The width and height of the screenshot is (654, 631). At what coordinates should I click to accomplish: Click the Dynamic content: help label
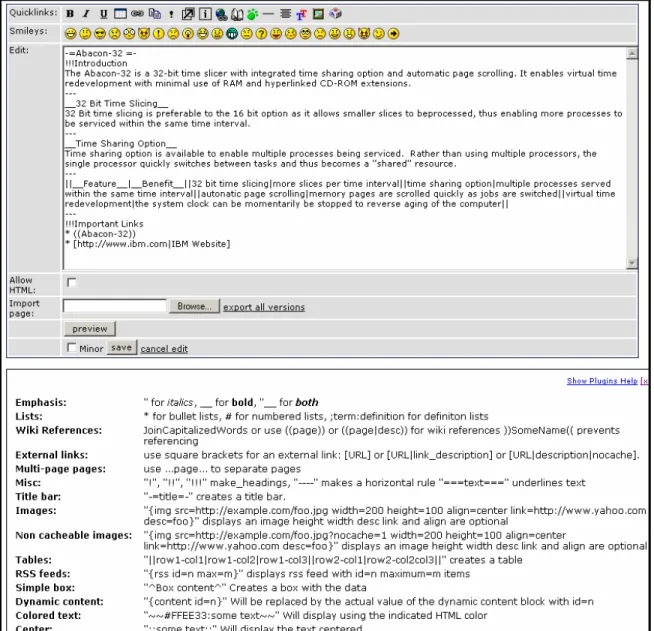pyautogui.click(x=59, y=601)
